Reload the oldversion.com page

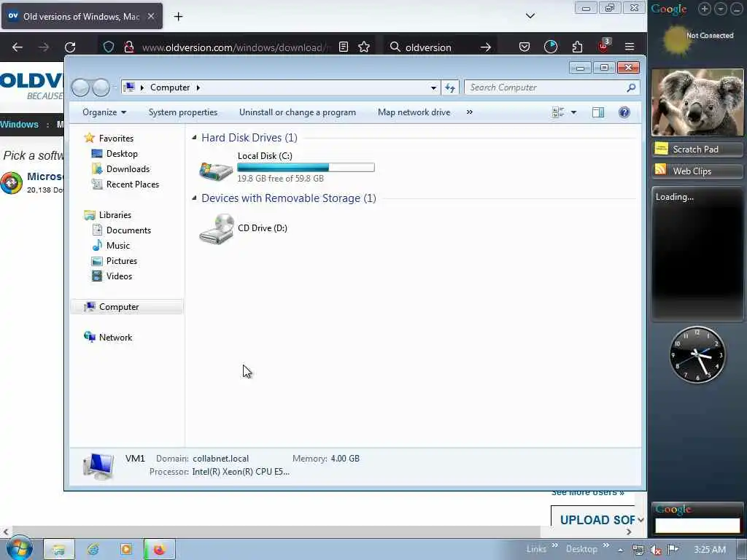click(70, 47)
